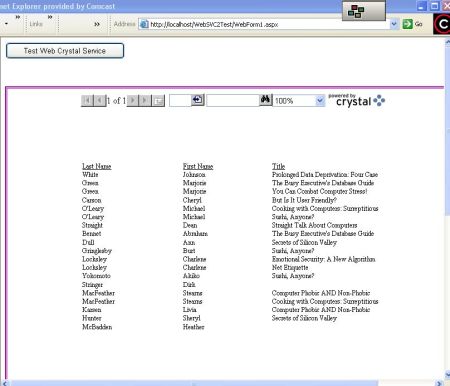The width and height of the screenshot is (450, 386).
Task: Click last name McBadden
Action: (x=97, y=327)
